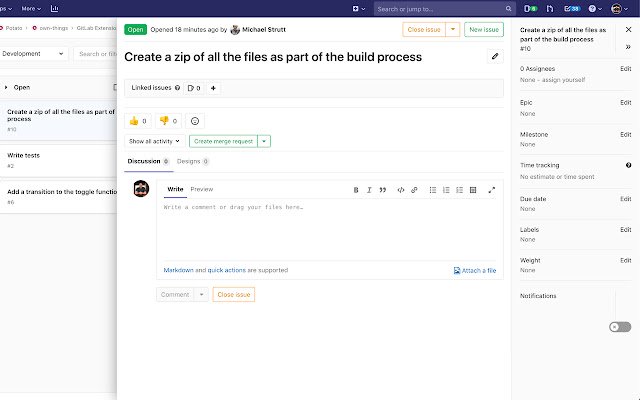Give a thumbs down reaction

(168, 121)
